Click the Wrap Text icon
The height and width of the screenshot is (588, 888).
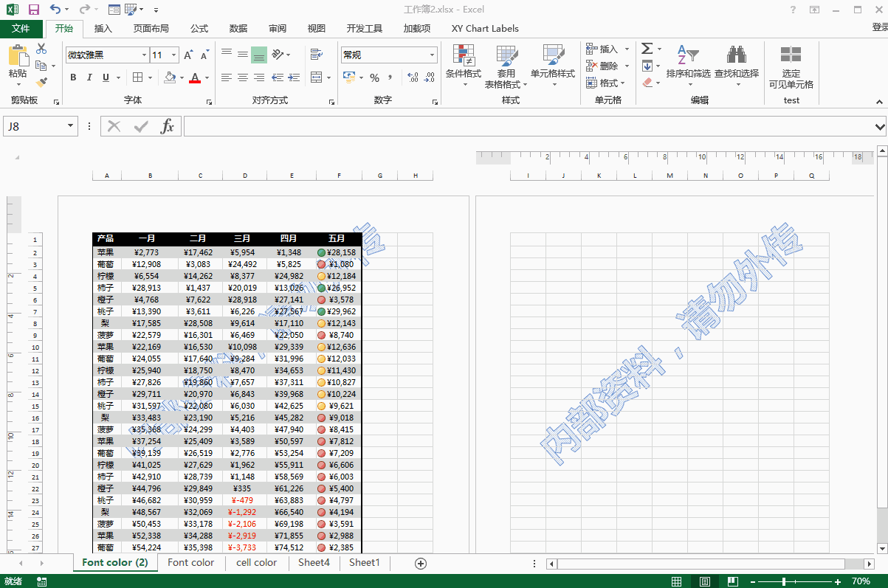(x=317, y=55)
